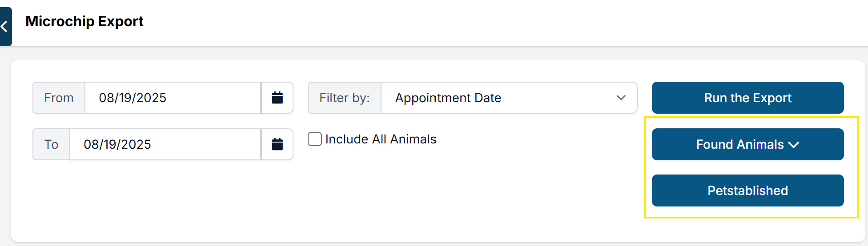Image resolution: width=868 pixels, height=246 pixels.
Task: Click the Filter by: label
Action: click(344, 98)
